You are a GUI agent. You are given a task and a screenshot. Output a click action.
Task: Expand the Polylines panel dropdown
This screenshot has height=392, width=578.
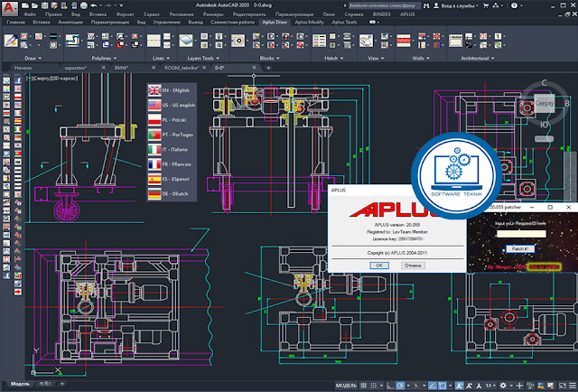[105, 59]
